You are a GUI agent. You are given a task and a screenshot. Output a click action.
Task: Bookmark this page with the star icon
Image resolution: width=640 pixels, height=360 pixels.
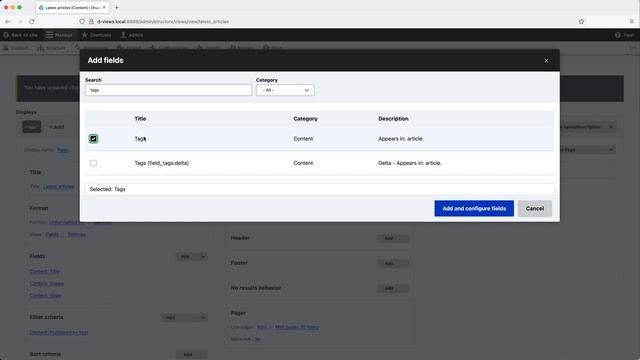coord(581,21)
